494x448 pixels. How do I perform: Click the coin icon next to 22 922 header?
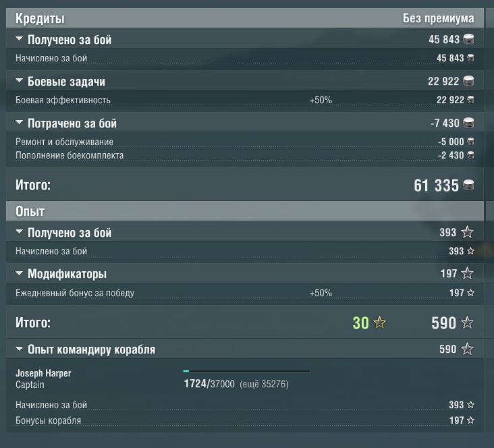468,81
